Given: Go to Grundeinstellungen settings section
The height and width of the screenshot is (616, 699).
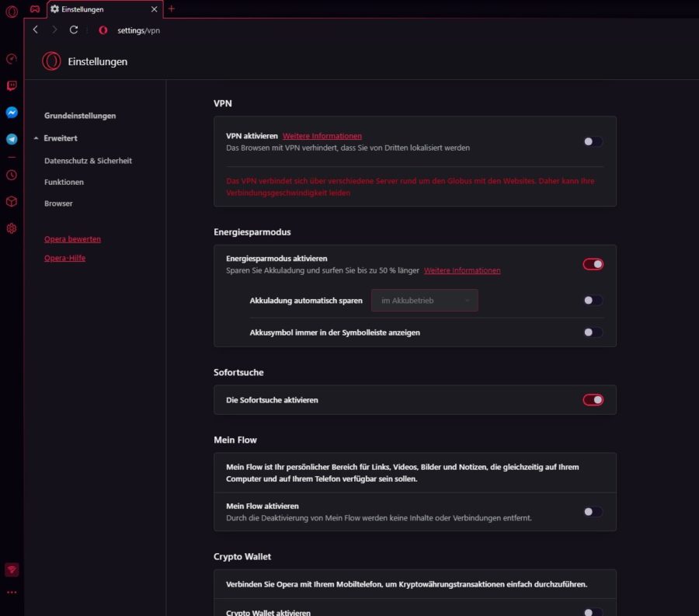Looking at the screenshot, I should (80, 116).
